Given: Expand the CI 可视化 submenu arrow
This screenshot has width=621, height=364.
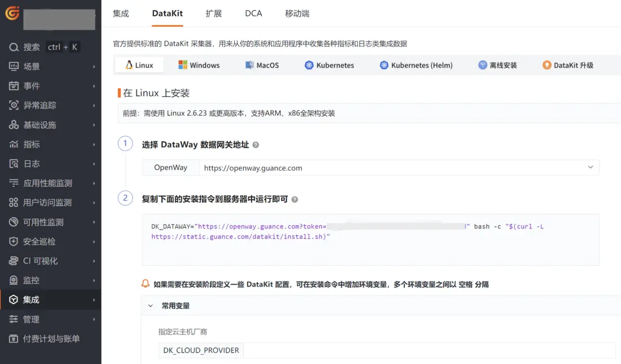Looking at the screenshot, I should click(x=94, y=261).
